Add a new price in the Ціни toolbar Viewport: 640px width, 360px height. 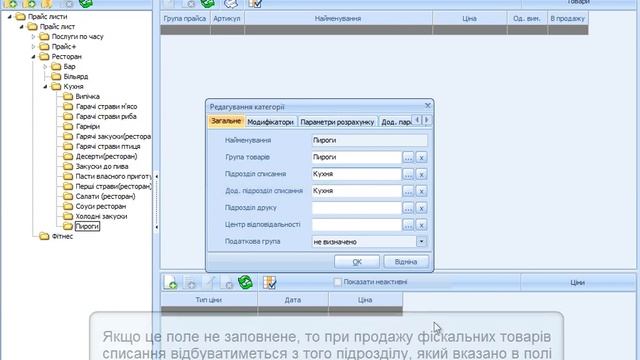coord(170,282)
